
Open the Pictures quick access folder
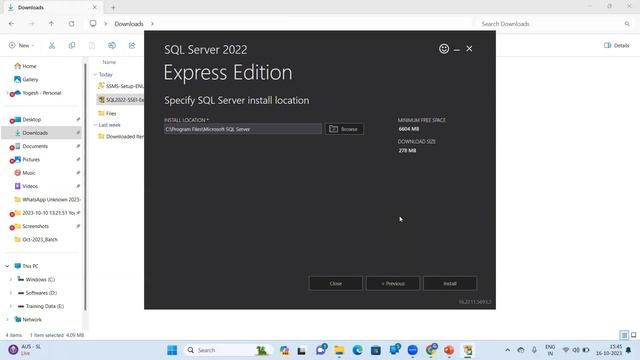coord(31,159)
